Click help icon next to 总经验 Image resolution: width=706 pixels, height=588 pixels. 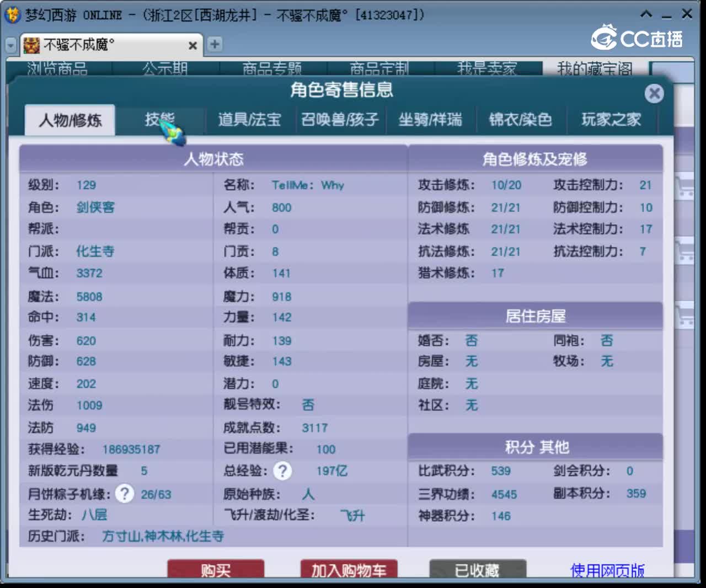282,471
